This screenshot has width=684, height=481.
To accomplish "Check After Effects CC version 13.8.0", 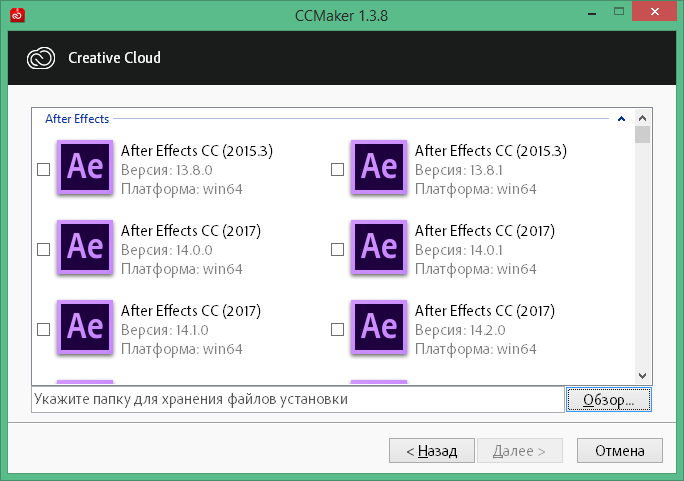I will pos(44,169).
